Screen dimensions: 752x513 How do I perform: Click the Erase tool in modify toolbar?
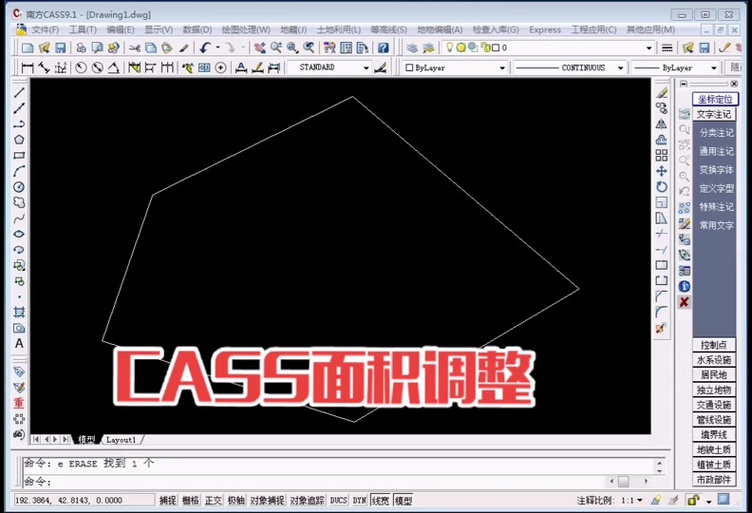click(x=661, y=93)
